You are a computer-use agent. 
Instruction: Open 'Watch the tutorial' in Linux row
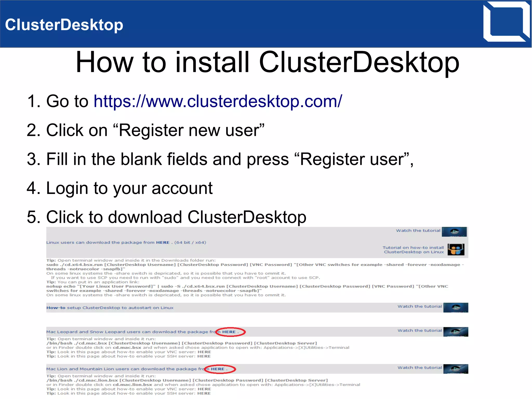(x=418, y=231)
